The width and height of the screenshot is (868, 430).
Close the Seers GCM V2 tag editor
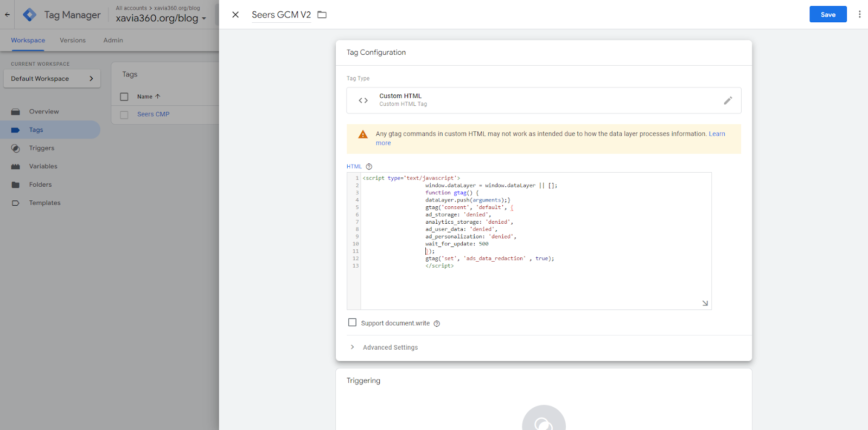[x=235, y=15]
